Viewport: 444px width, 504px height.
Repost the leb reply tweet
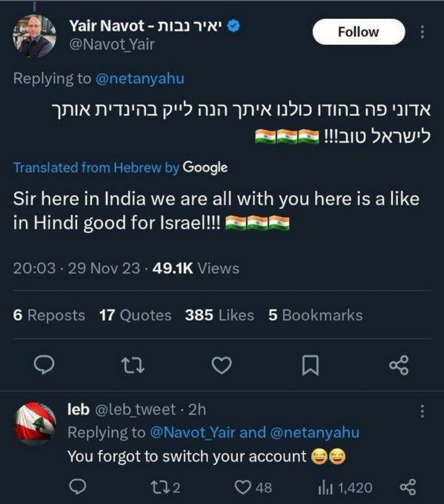(x=165, y=488)
